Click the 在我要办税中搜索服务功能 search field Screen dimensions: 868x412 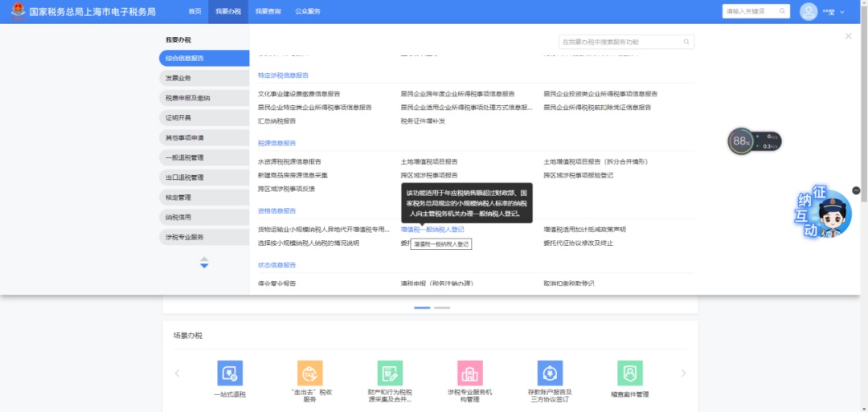[x=619, y=42]
